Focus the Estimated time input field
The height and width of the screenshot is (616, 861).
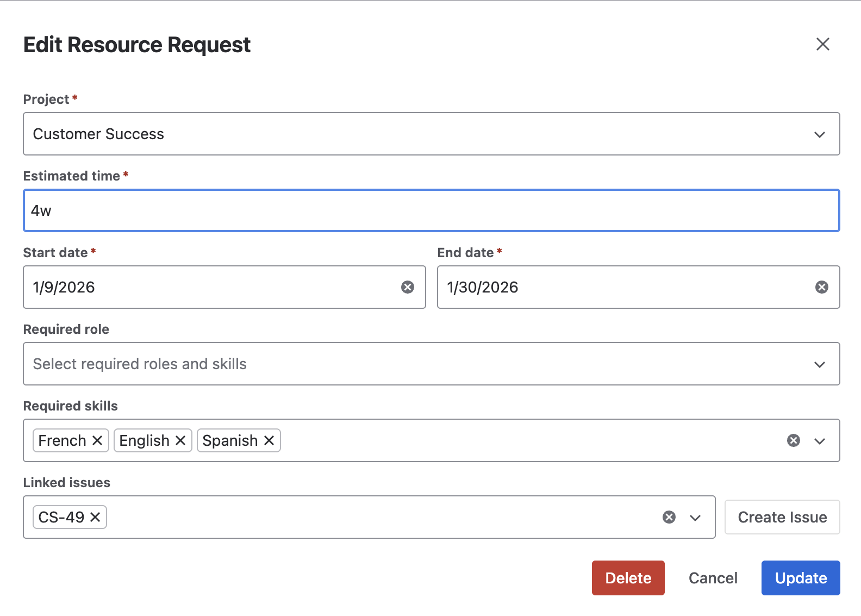pos(431,210)
